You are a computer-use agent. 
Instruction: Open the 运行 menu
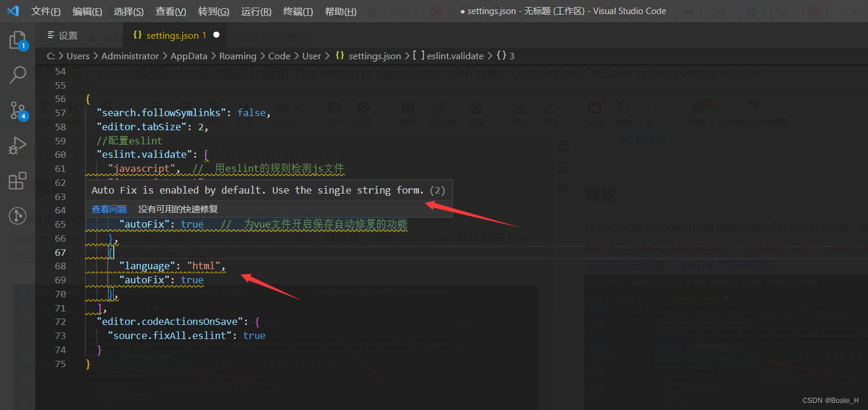(256, 11)
